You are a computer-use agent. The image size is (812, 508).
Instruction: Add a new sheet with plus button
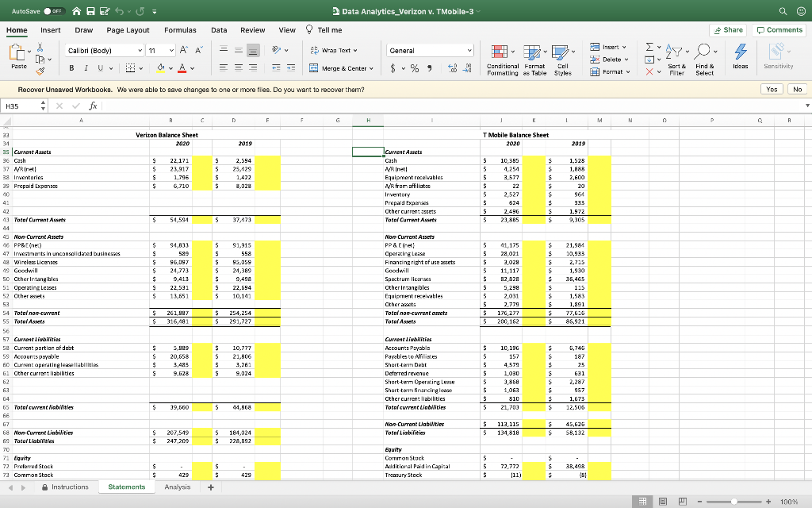point(211,487)
